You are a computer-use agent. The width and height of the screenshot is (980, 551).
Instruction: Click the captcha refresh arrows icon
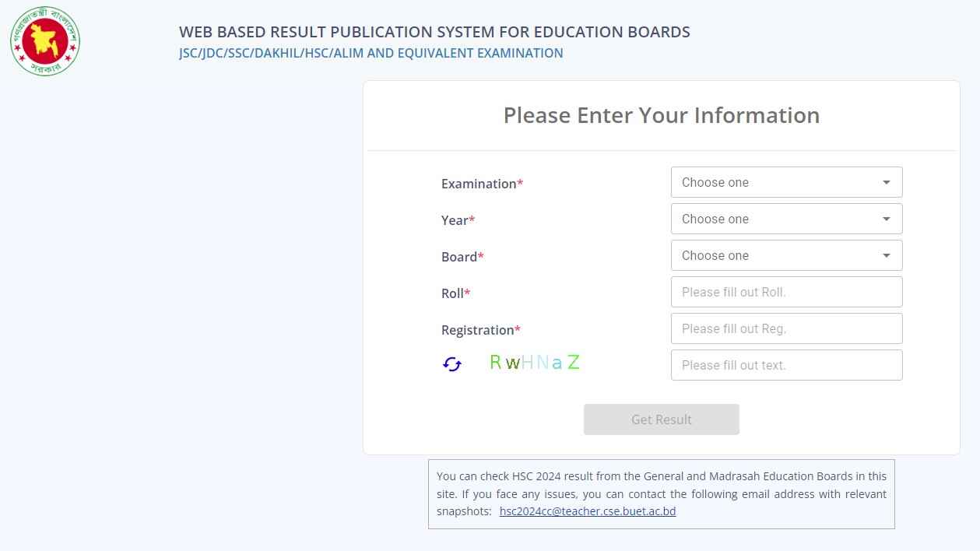[x=452, y=364]
